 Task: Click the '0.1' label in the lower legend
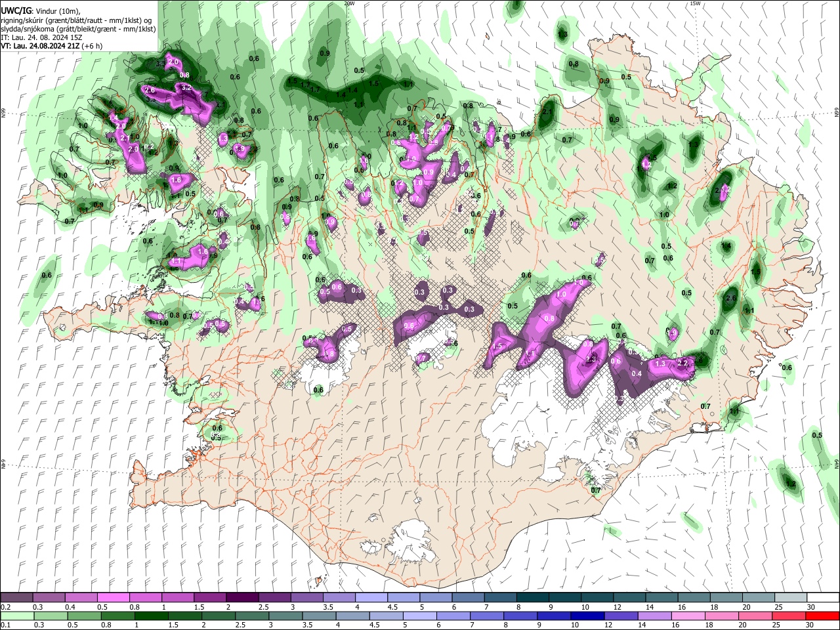click(5, 625)
